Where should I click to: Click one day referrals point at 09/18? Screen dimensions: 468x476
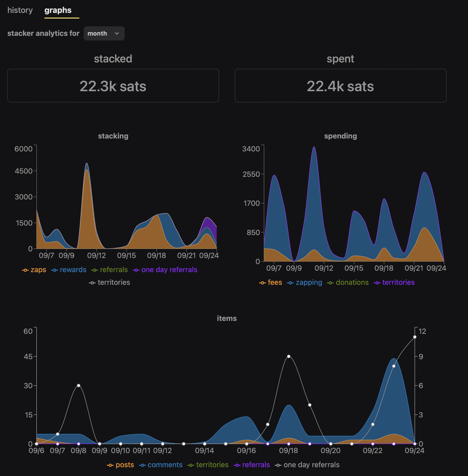coord(289,356)
